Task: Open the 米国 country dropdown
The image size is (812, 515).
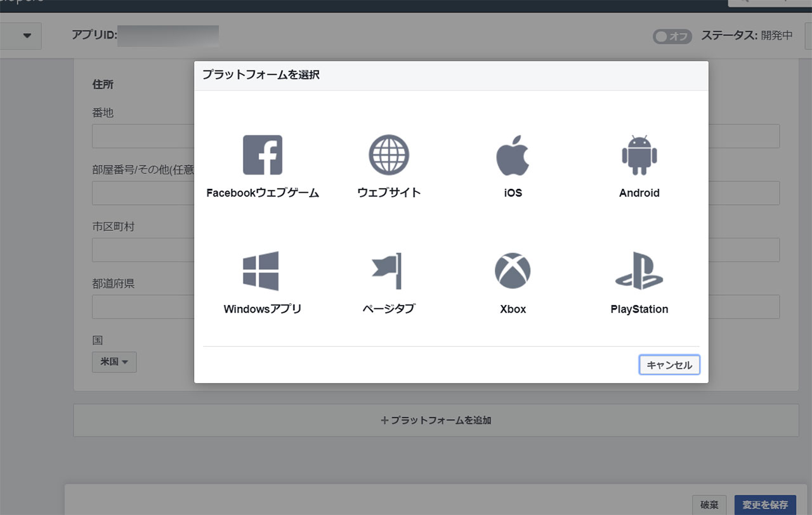Action: [114, 362]
